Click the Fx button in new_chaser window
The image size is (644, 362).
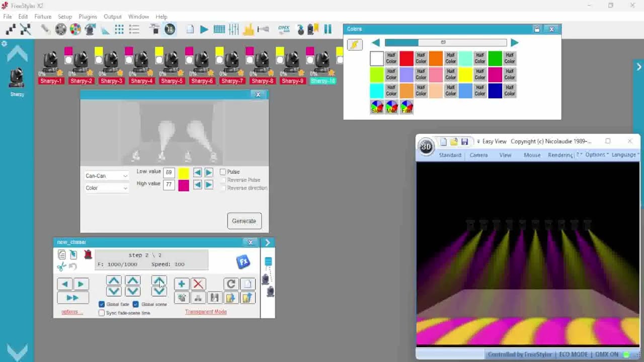(243, 261)
